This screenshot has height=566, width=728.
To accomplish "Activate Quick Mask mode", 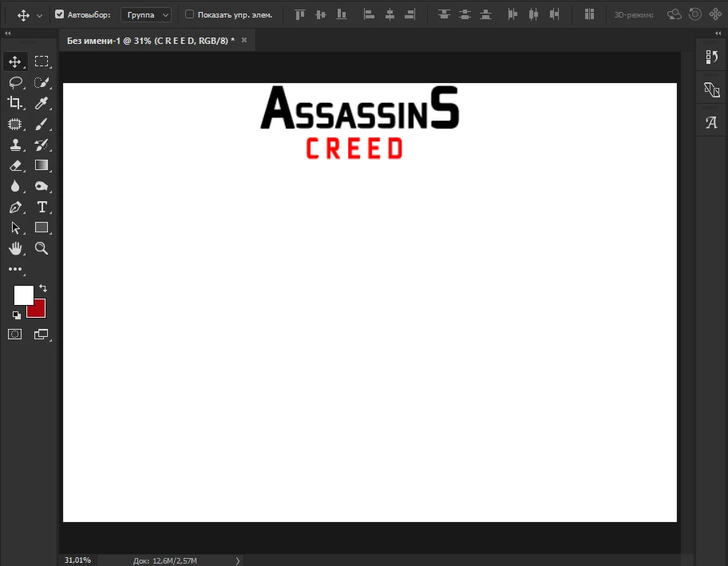I will (14, 334).
